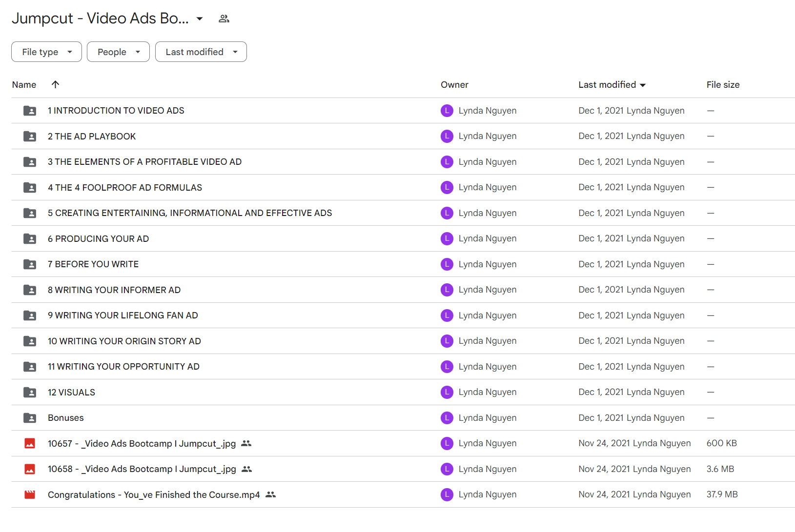Click the '37.9 MB' file size value

(722, 494)
